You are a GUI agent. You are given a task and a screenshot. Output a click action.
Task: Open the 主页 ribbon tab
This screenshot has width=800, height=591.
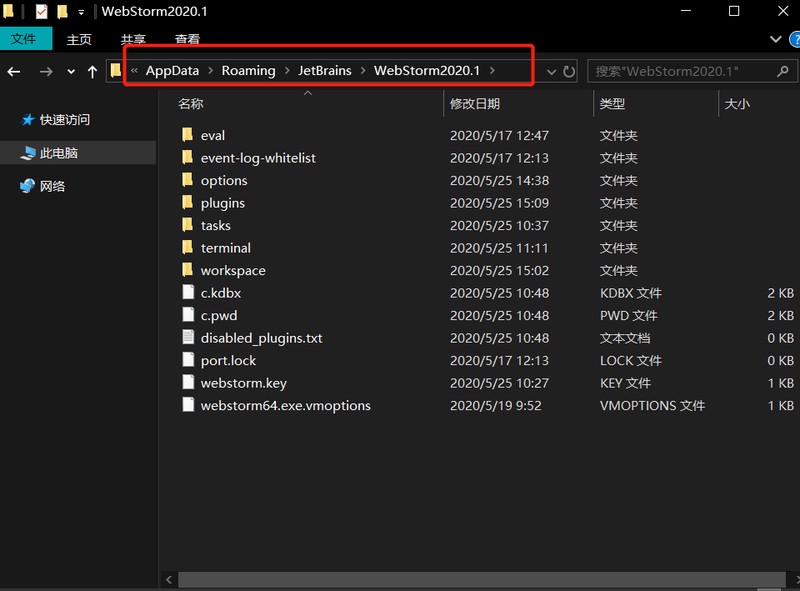tap(79, 39)
